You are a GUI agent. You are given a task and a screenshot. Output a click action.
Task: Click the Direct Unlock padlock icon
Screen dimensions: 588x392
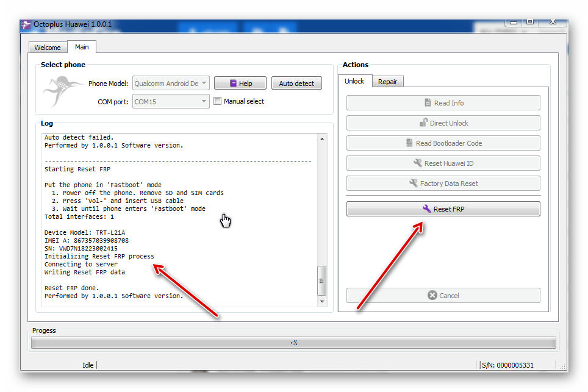pos(423,123)
